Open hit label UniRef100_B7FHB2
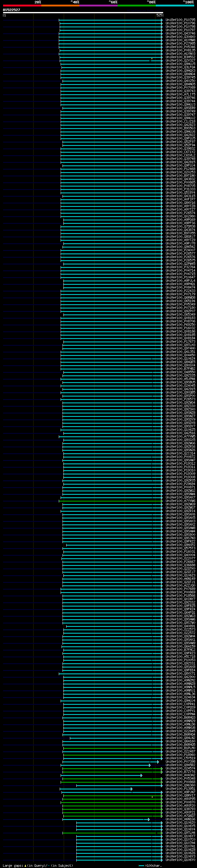The width and height of the screenshot is (197, 868). click(x=180, y=369)
